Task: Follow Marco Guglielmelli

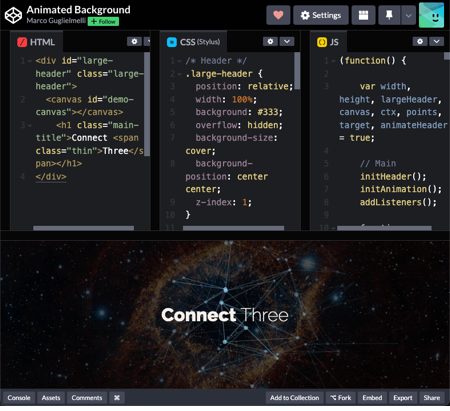Action: pyautogui.click(x=103, y=21)
